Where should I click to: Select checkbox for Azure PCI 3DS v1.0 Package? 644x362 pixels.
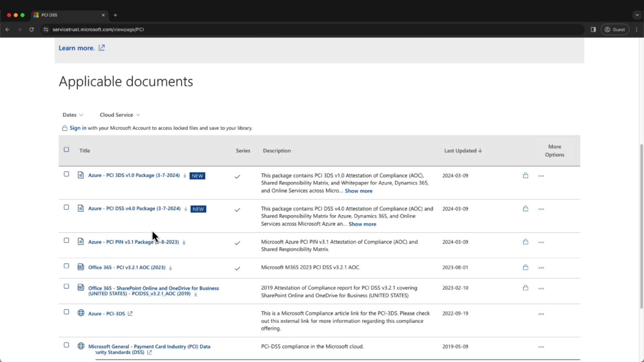point(66,174)
